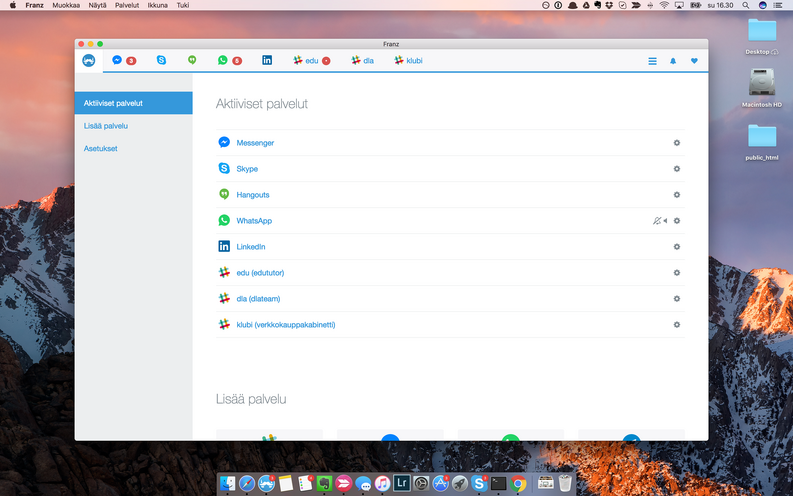Open klubi (verkkokauppakabinetti) settings gear

pyautogui.click(x=677, y=325)
